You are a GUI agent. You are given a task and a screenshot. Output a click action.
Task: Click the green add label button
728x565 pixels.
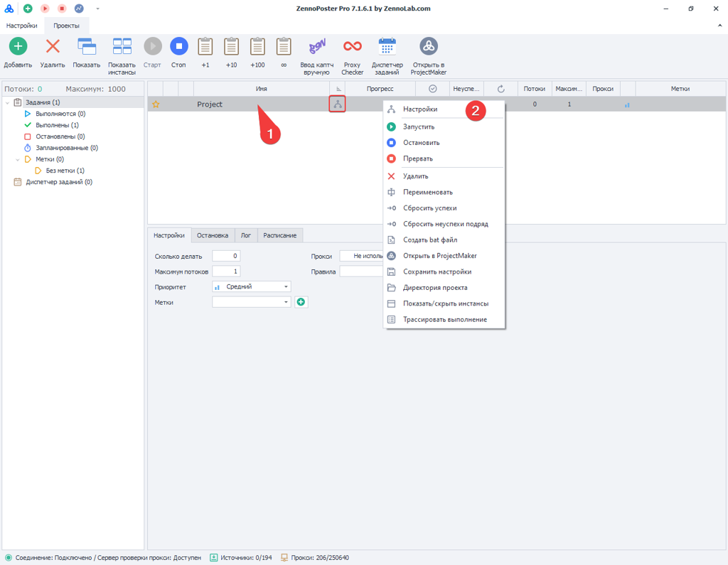(301, 302)
